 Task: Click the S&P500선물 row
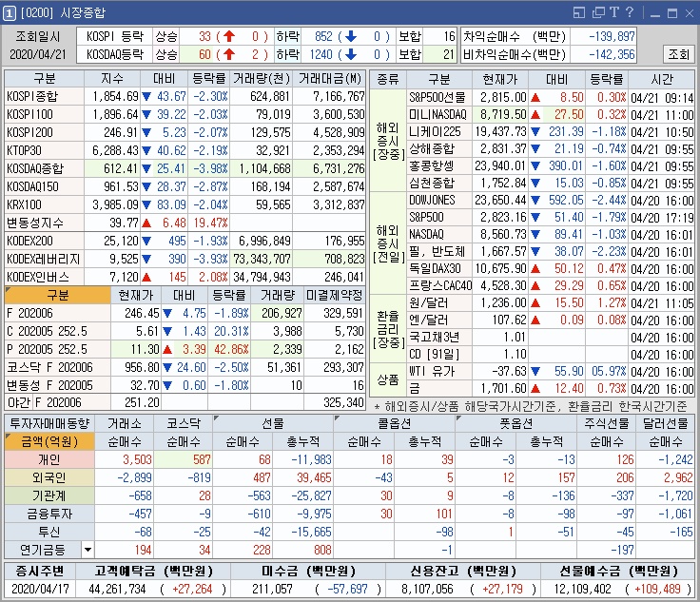(x=551, y=97)
